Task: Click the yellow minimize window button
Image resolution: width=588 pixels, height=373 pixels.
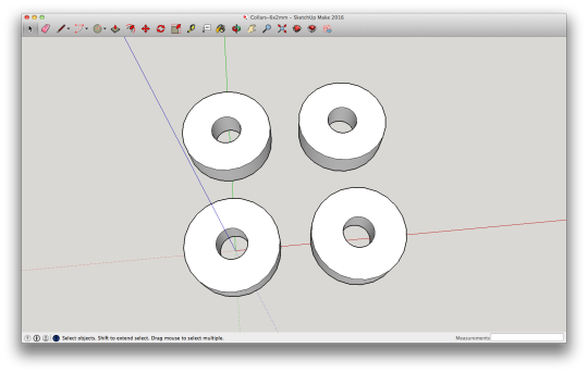Action: (34, 17)
